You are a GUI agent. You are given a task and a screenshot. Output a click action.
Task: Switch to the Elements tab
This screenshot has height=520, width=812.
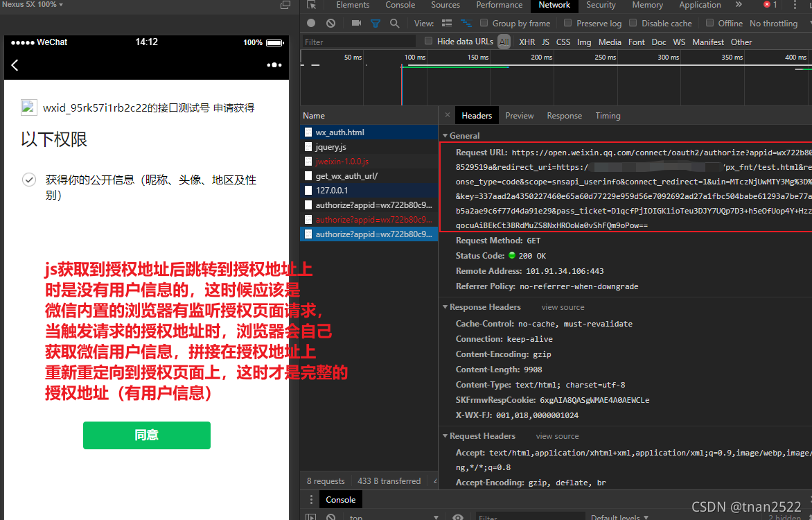pos(353,5)
